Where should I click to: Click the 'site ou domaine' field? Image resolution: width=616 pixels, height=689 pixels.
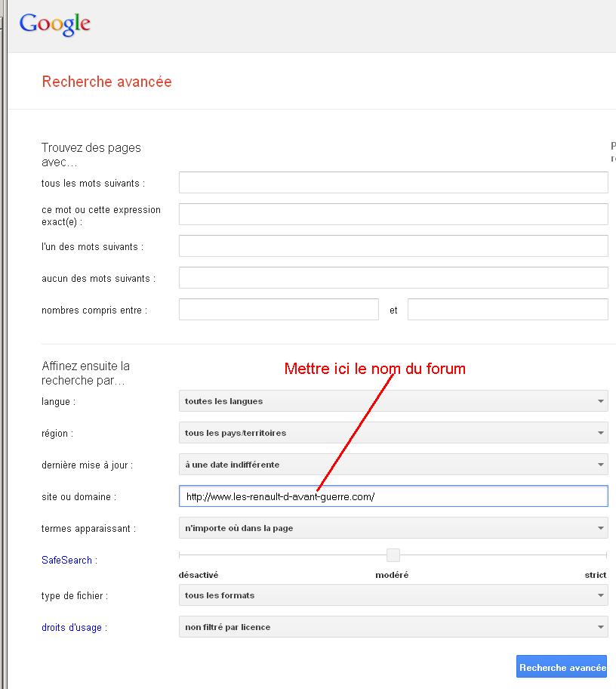[x=393, y=496]
